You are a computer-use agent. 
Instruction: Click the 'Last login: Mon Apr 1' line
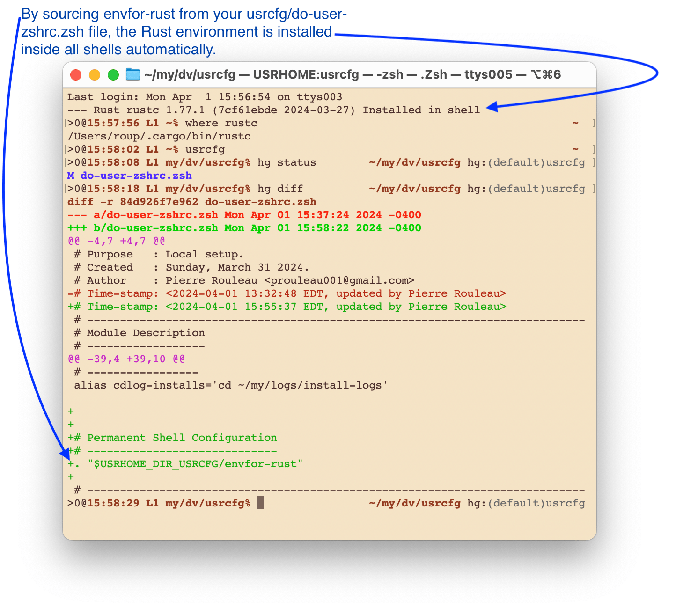(205, 97)
